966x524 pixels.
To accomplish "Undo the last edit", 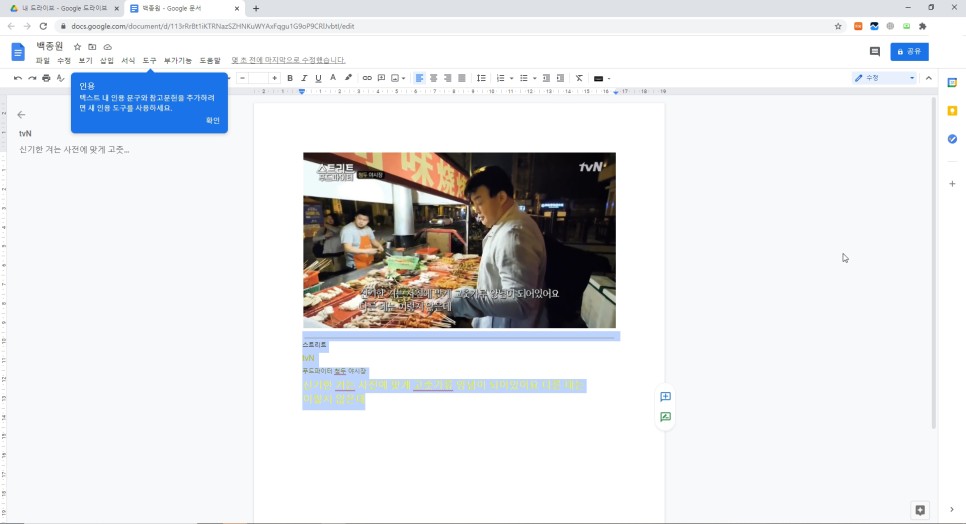I will tap(18, 78).
